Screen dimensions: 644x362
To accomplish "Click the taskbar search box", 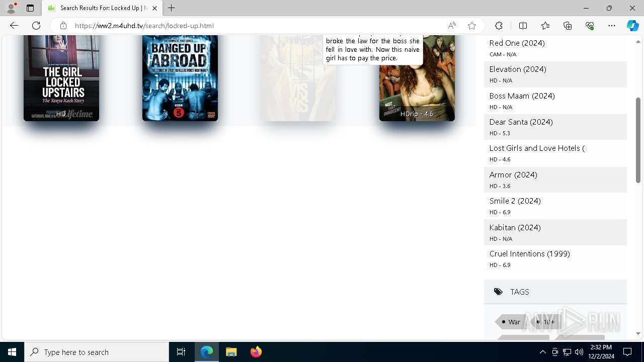I will tap(97, 352).
